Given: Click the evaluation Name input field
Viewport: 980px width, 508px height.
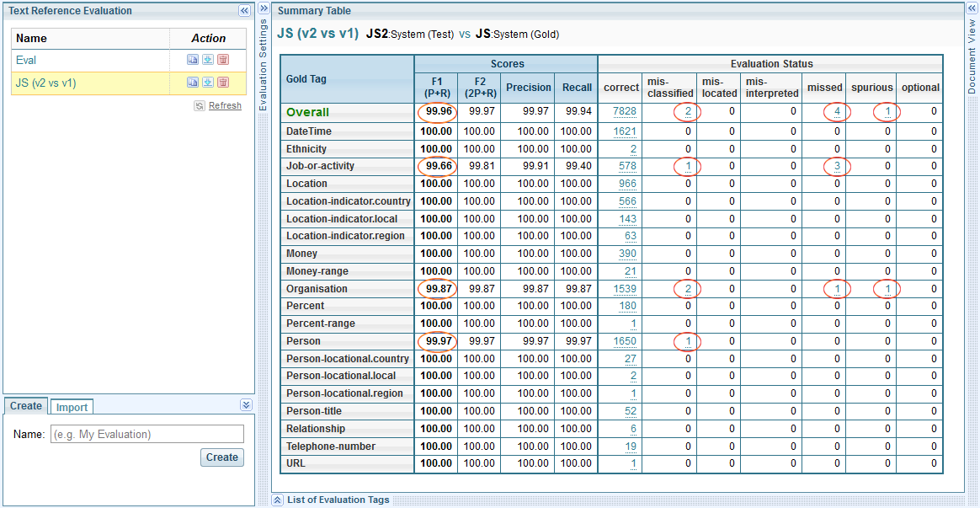Looking at the screenshot, I should click(147, 434).
